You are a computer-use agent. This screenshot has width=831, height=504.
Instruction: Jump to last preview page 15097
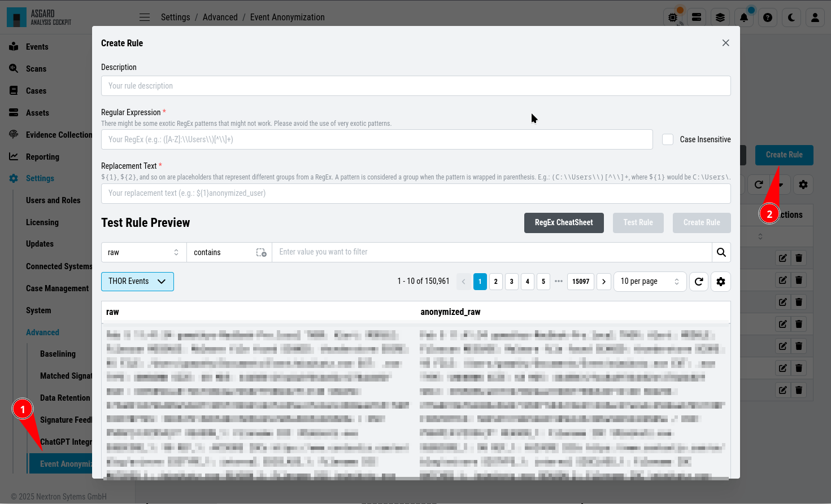point(581,282)
